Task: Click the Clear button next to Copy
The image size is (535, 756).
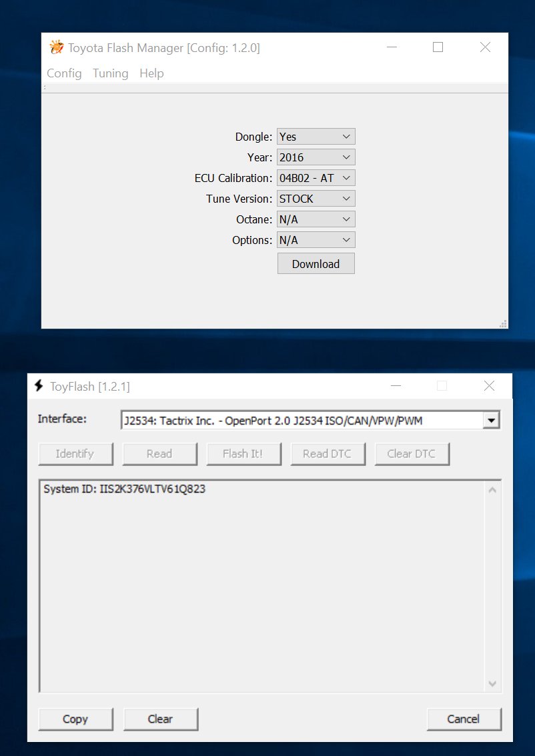Action: [x=160, y=719]
